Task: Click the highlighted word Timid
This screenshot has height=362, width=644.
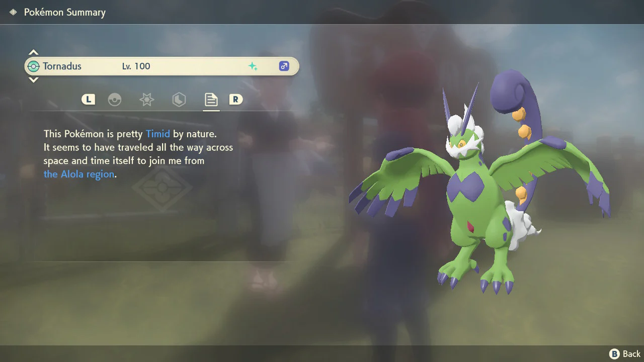Action: [x=158, y=134]
